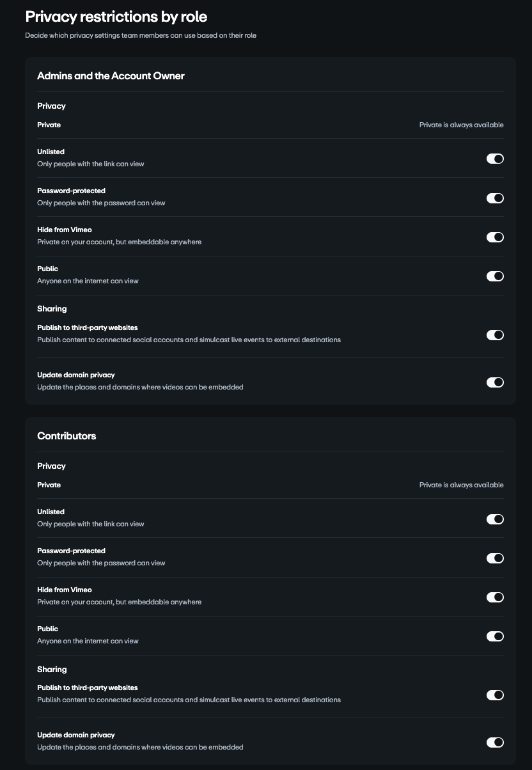Click the Privacy restrictions by role heading
This screenshot has width=532, height=770.
pyautogui.click(x=116, y=17)
